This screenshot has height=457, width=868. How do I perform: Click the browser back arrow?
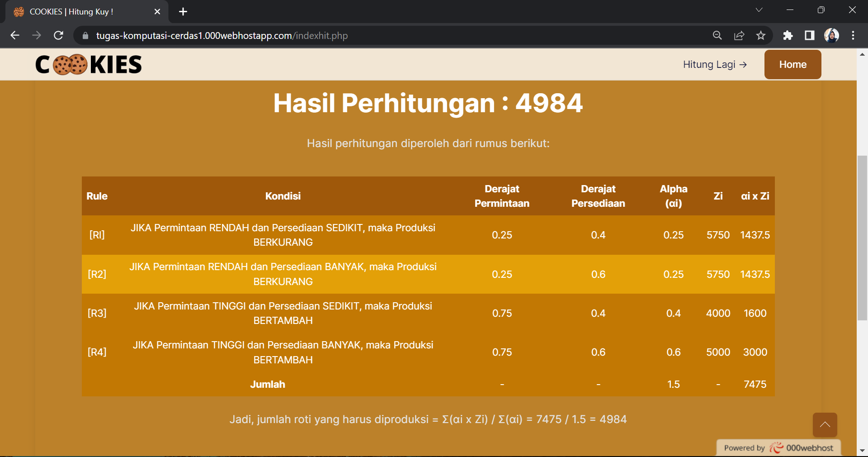tap(15, 35)
